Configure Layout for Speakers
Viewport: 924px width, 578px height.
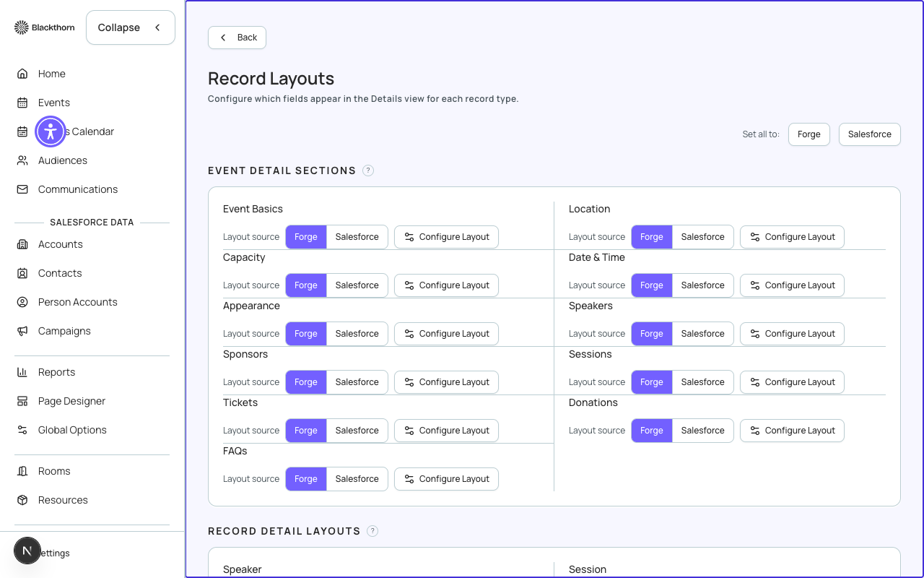click(792, 334)
